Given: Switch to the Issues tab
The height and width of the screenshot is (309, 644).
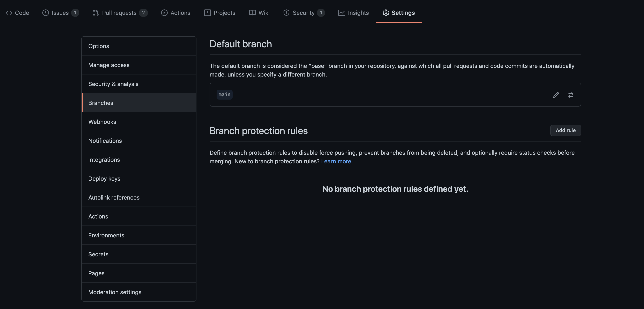Looking at the screenshot, I should (x=60, y=13).
